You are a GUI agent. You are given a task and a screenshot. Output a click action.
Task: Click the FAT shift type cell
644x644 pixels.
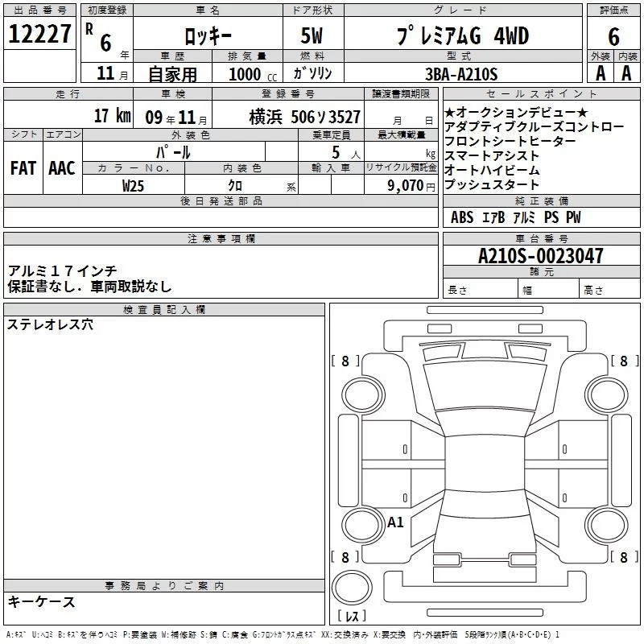[23, 167]
